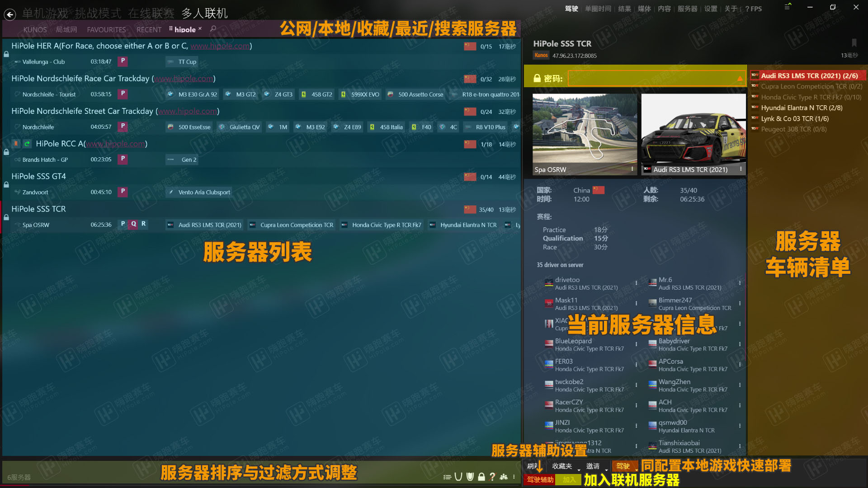This screenshot has width=868, height=488.
Task: Open the 单圈时间 top menu
Action: coord(598,9)
